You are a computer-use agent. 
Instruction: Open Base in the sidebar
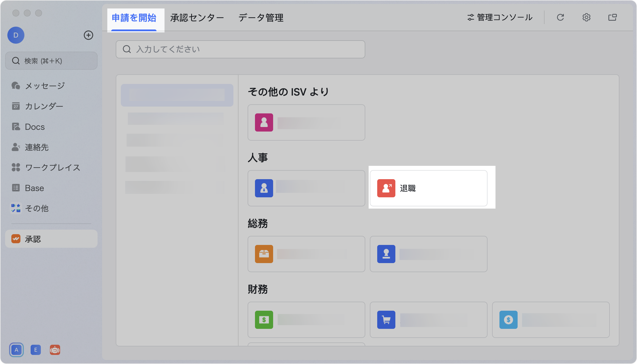(51, 188)
